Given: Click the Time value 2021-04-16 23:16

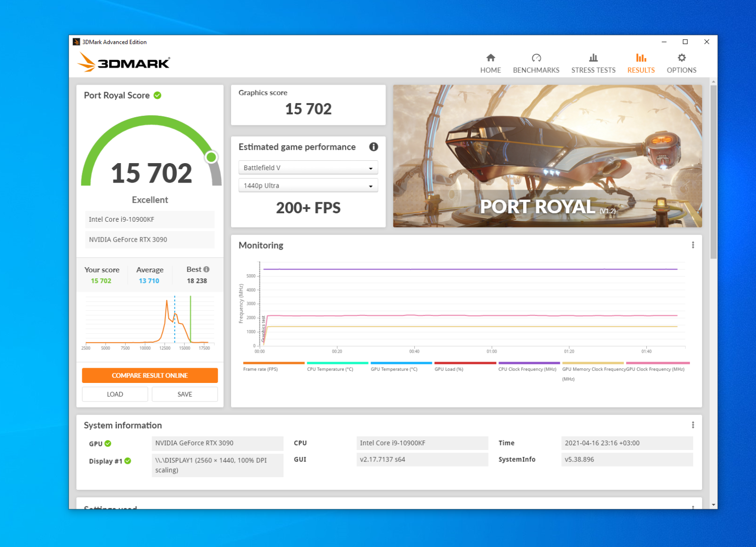Looking at the screenshot, I should (627, 443).
